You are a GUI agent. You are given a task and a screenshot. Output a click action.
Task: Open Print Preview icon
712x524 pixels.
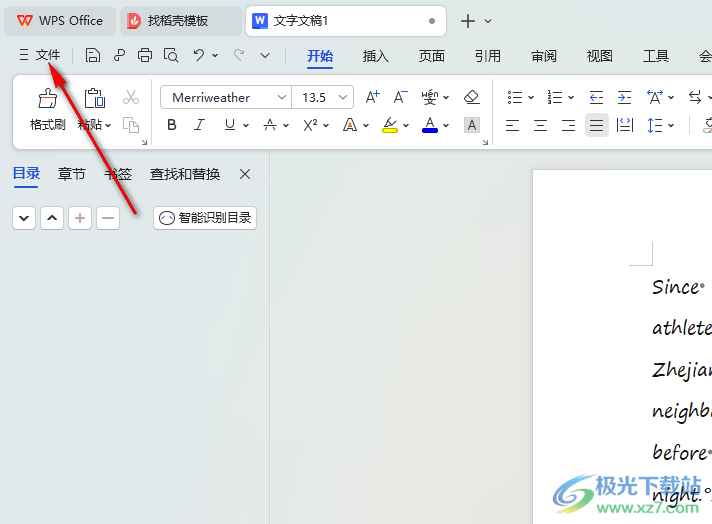pos(171,55)
